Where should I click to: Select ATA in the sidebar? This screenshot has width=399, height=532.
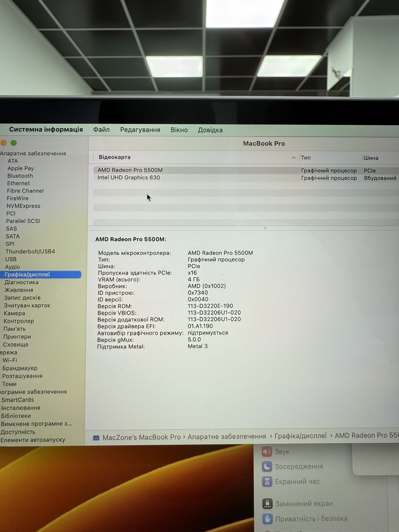[x=13, y=161]
